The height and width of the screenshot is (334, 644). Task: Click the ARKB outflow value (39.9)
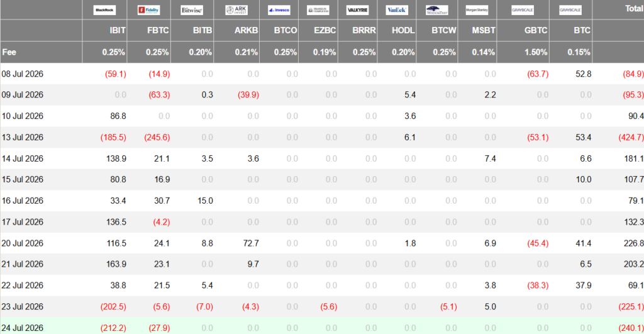click(248, 95)
